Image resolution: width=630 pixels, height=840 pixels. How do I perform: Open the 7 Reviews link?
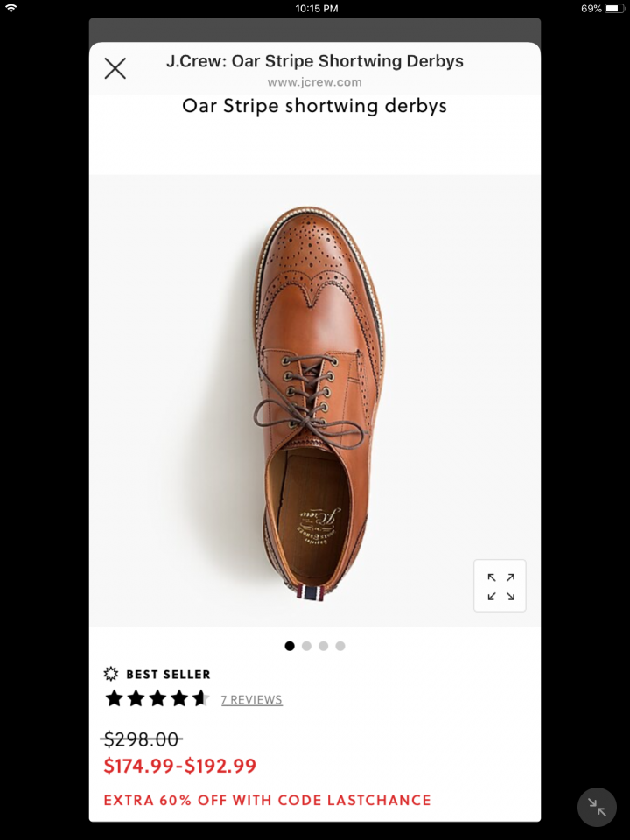tap(251, 700)
